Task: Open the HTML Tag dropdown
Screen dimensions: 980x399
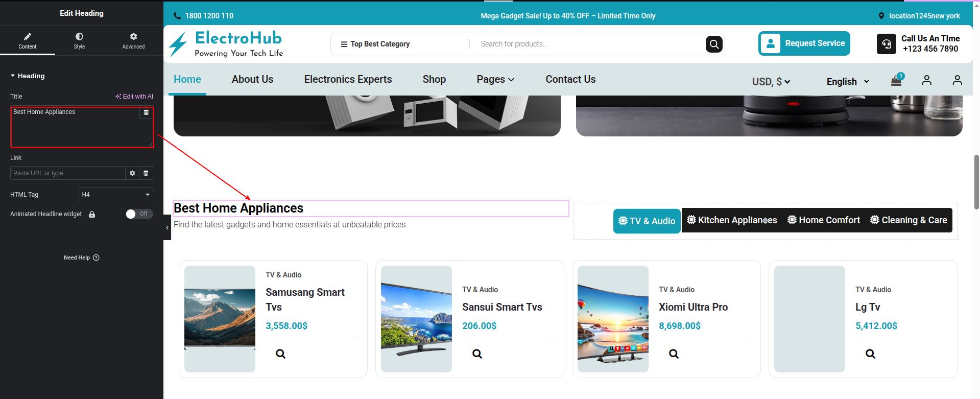Action: [x=116, y=195]
